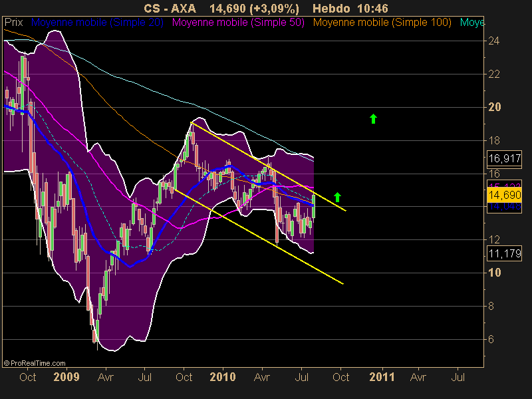Click the price axis value 6
The image size is (532, 399).
click(x=491, y=339)
